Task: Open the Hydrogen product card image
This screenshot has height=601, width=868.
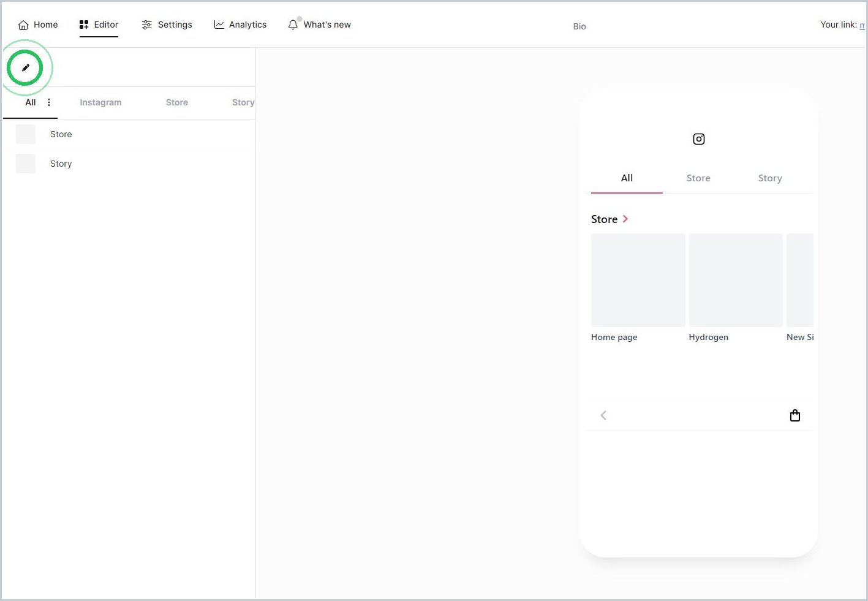Action: point(736,280)
